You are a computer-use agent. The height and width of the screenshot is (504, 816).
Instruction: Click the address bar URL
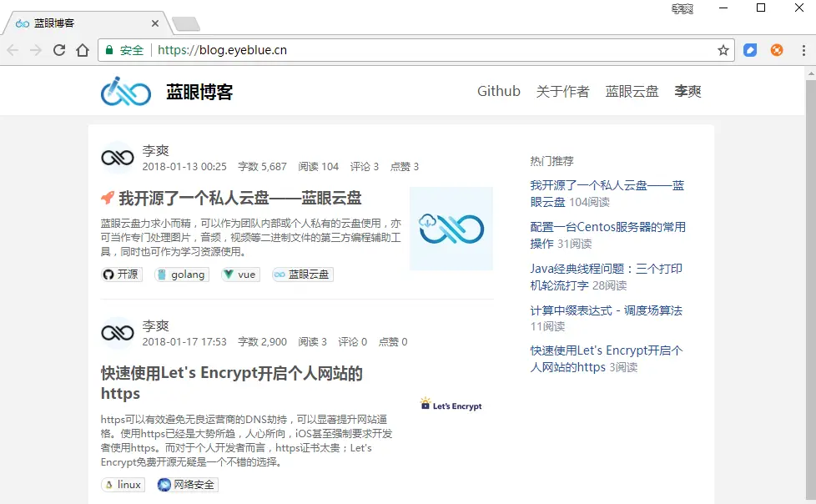pyautogui.click(x=222, y=50)
